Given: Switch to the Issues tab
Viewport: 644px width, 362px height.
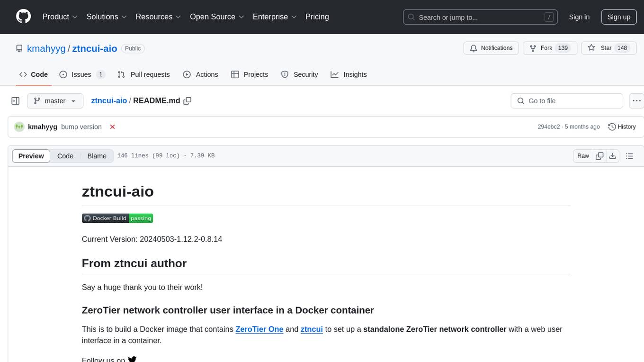Looking at the screenshot, I should click(x=82, y=74).
